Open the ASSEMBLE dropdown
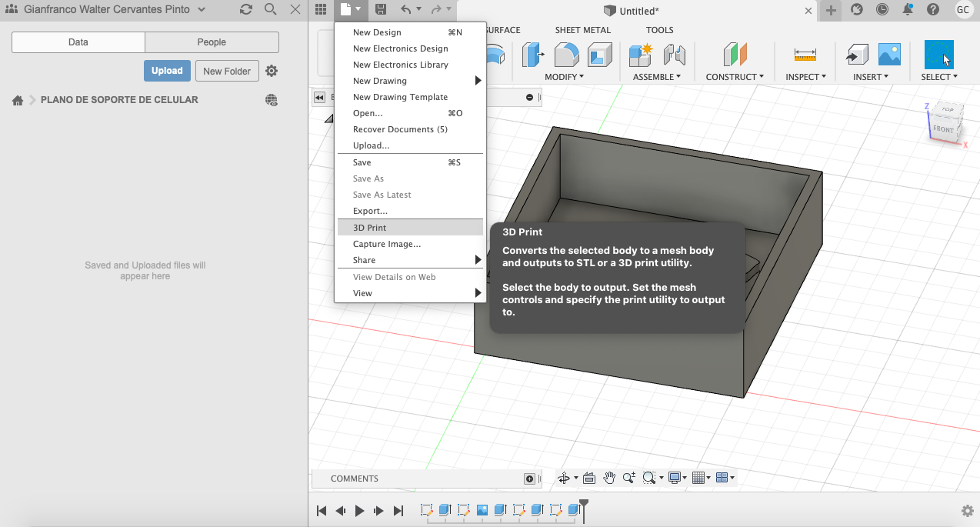 657,77
